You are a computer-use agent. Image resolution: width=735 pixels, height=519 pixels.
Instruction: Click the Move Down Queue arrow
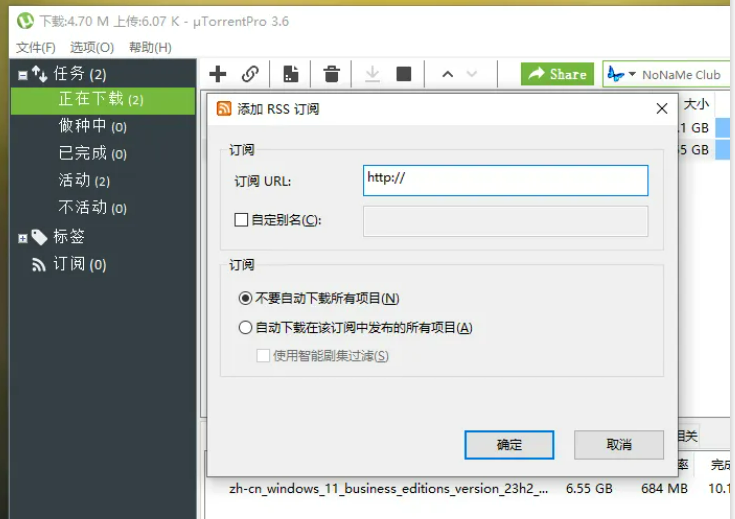click(x=472, y=74)
